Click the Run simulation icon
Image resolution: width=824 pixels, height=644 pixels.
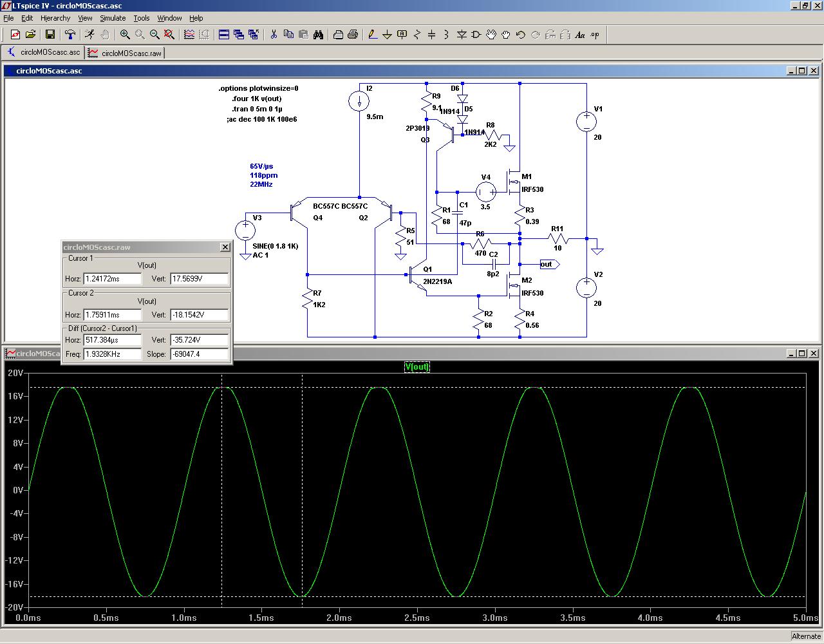[x=89, y=35]
